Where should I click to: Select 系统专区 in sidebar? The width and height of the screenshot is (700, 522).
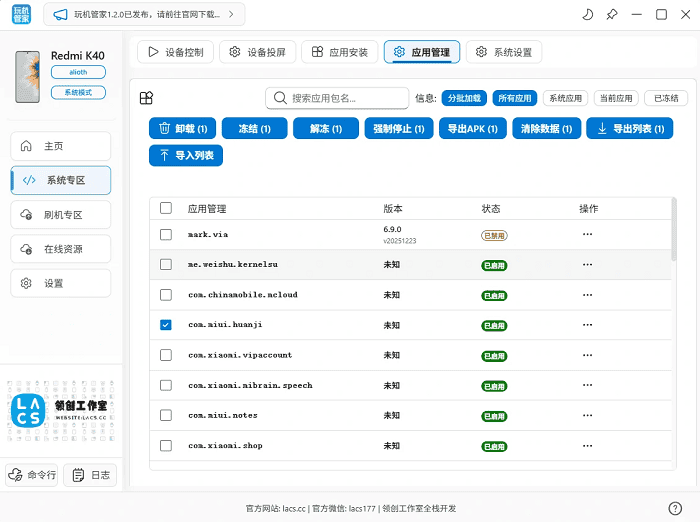61,180
